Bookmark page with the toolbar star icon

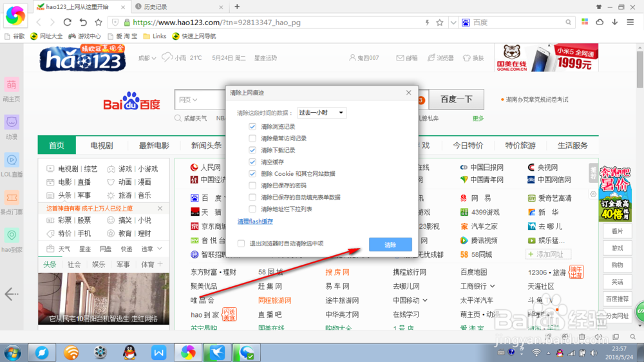point(98,22)
